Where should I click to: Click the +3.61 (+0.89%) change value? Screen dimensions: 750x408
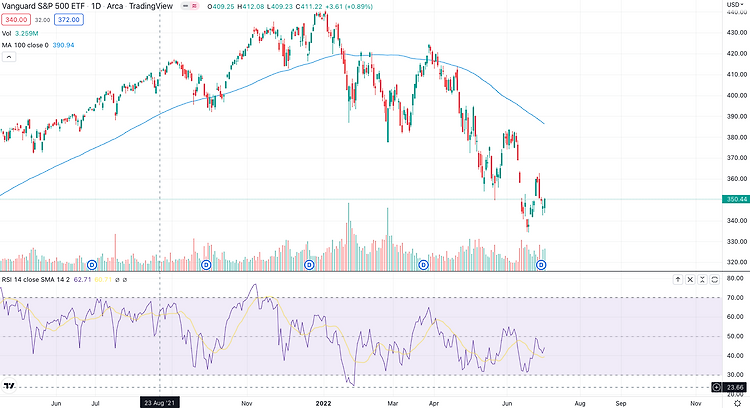[x=351, y=6]
